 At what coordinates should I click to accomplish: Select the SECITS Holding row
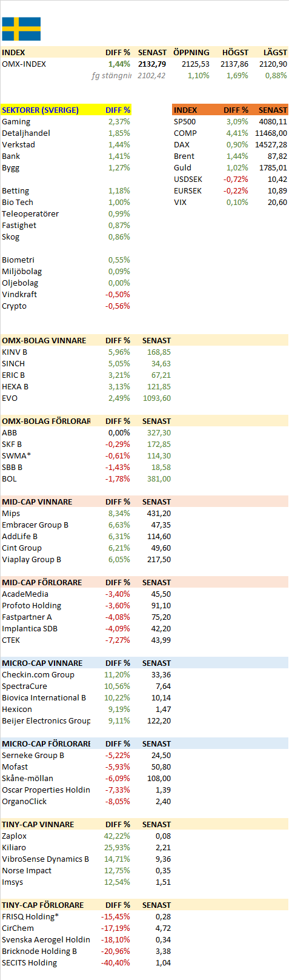coord(87,962)
